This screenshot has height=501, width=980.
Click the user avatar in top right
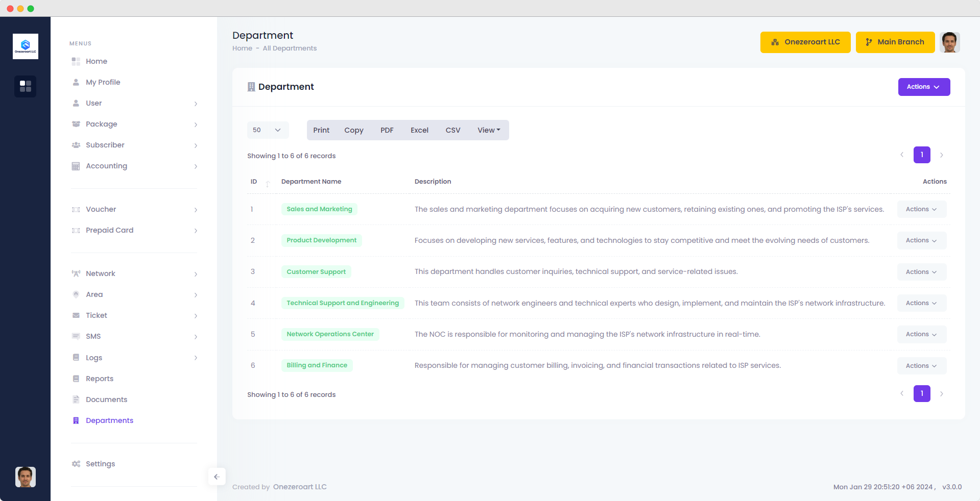[950, 42]
